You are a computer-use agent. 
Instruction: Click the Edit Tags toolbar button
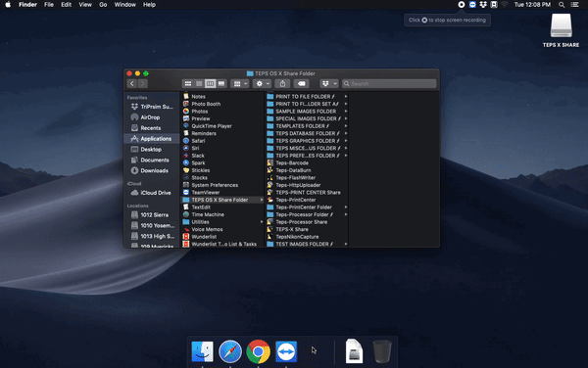point(301,83)
